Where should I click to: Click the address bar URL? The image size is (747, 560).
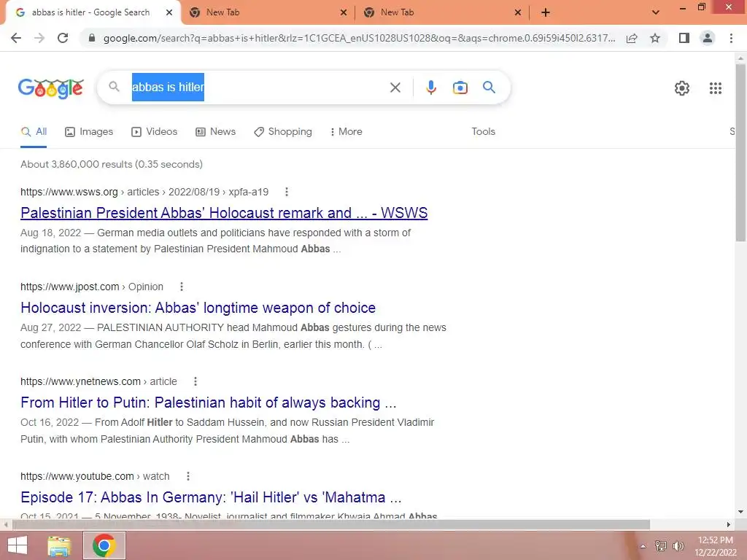coord(359,38)
